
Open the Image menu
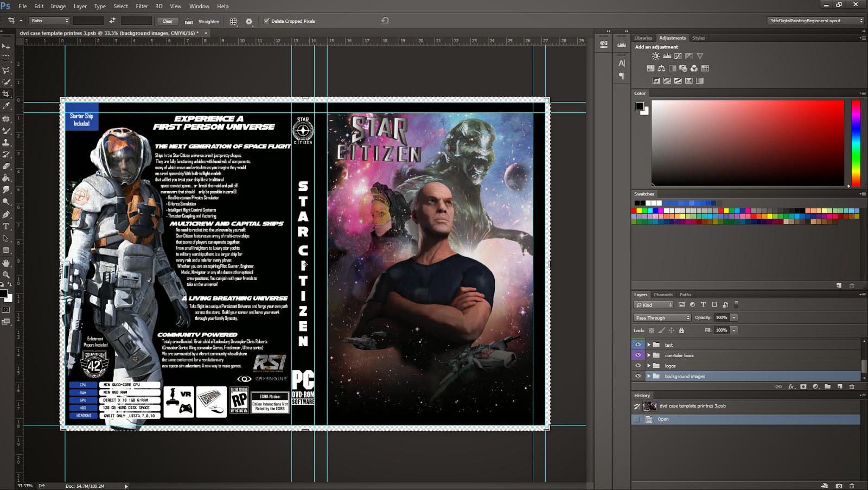(x=58, y=7)
